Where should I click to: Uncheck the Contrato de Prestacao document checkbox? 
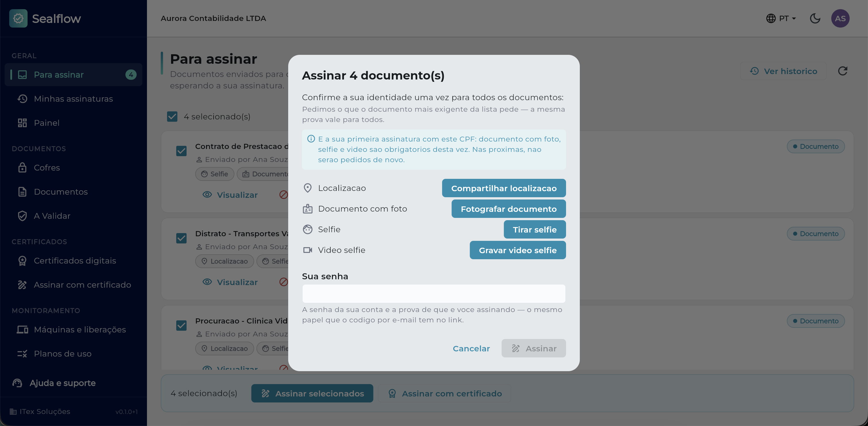[181, 151]
